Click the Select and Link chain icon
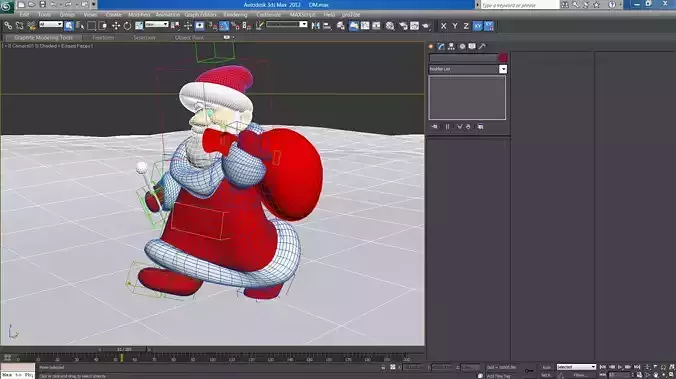The image size is (676, 379). click(8, 26)
